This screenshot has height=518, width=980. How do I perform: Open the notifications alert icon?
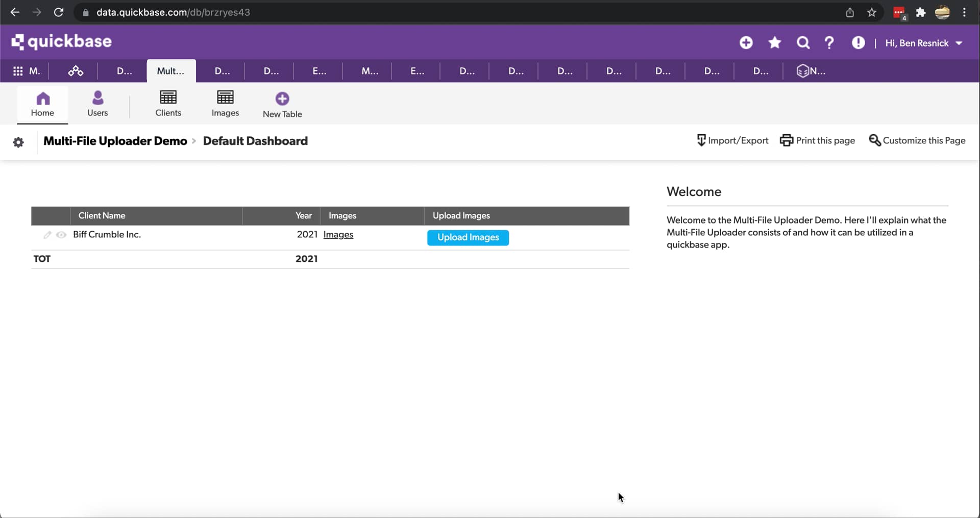(859, 43)
